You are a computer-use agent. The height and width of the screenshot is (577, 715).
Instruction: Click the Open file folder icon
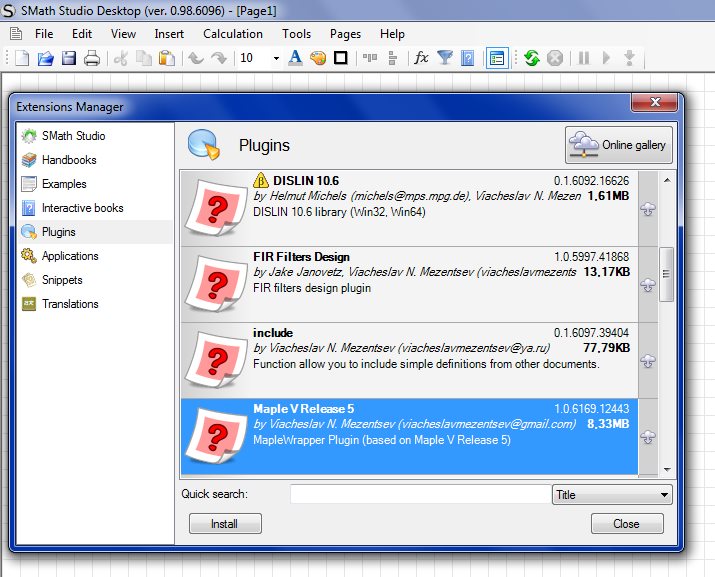pyautogui.click(x=45, y=58)
